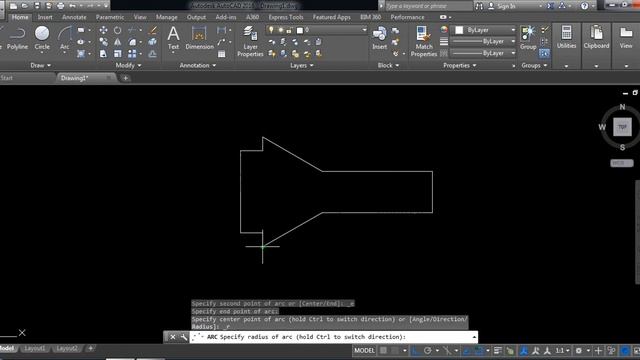640x360 pixels.
Task: Select the Dimension tool
Action: pyautogui.click(x=199, y=38)
